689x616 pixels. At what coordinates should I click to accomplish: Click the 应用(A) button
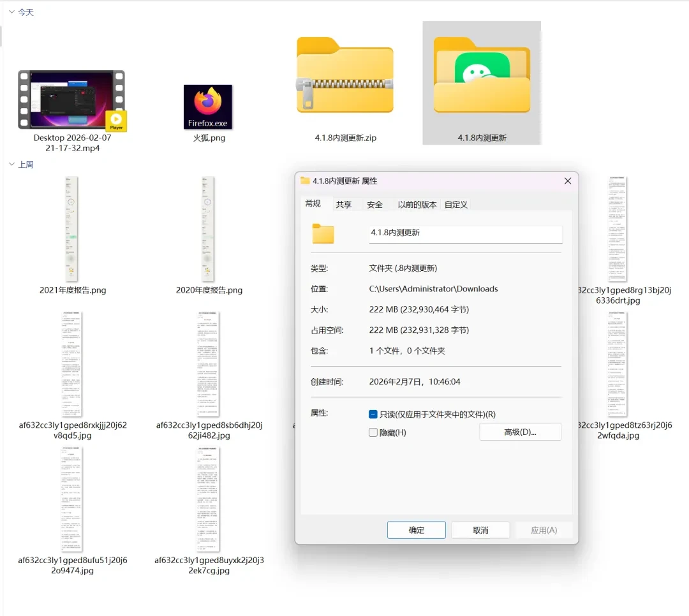[x=544, y=530]
